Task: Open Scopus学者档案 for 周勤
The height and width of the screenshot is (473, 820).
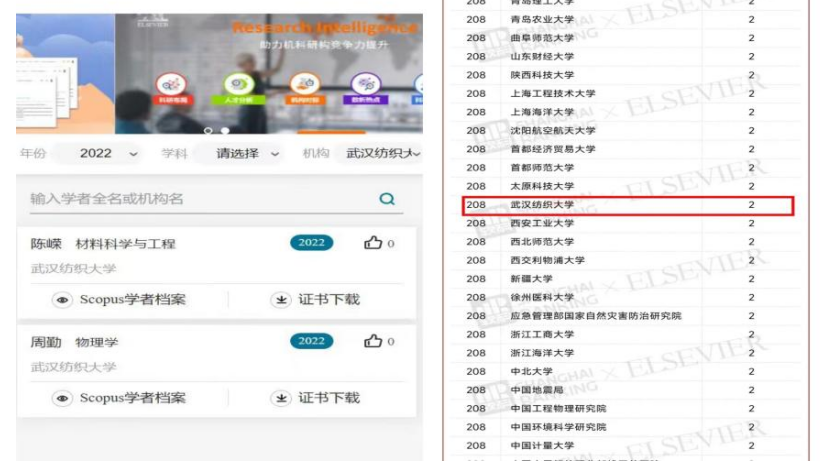Action: point(119,398)
